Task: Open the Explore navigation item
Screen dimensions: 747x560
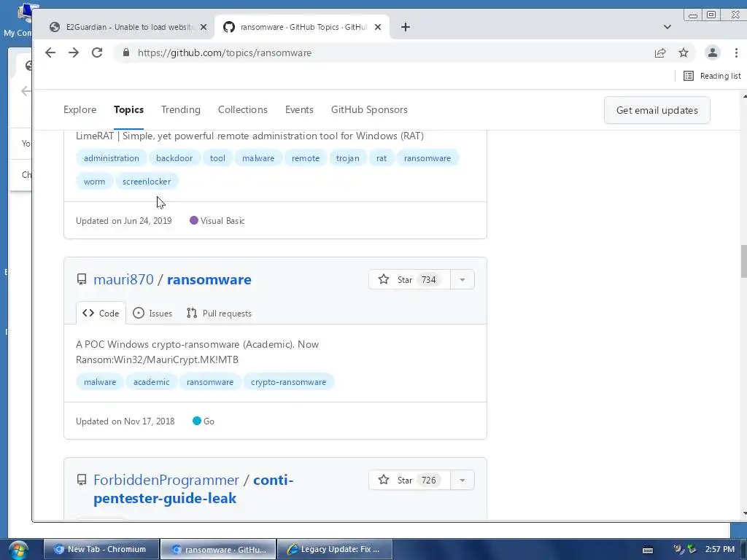Action: tap(80, 109)
